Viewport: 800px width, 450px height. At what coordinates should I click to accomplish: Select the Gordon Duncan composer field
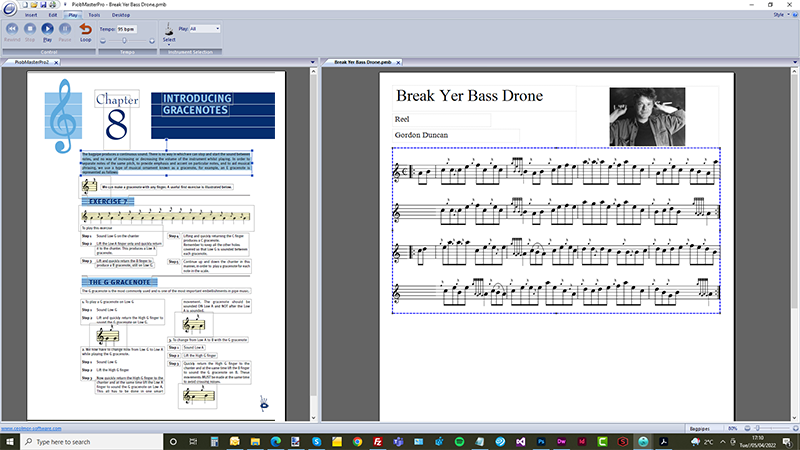point(456,135)
